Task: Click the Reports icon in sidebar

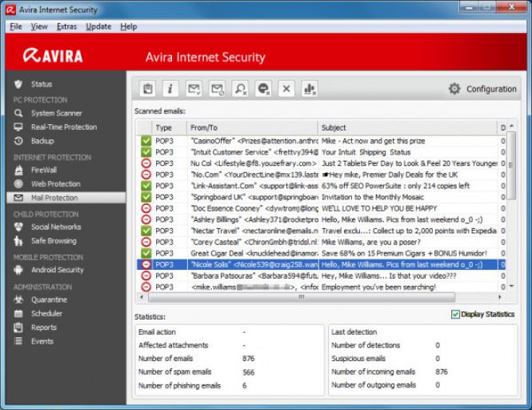Action: [18, 328]
